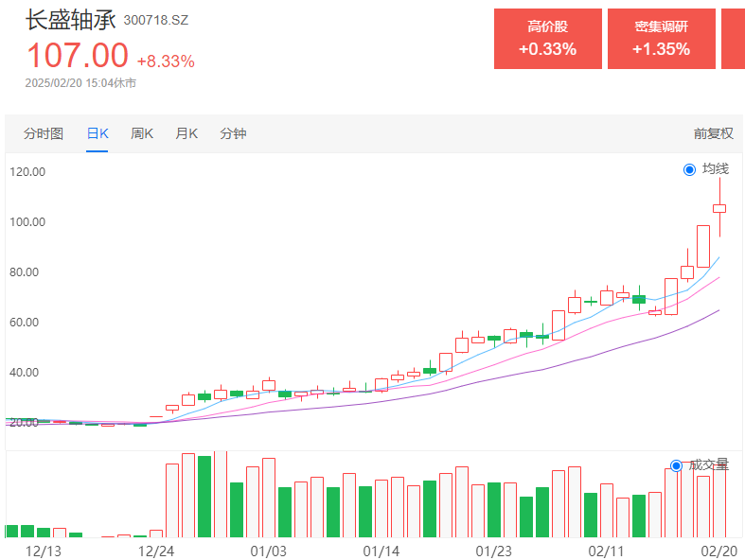Click the stock name 长盛轴承
This screenshot has width=745, height=560.
(x=70, y=20)
